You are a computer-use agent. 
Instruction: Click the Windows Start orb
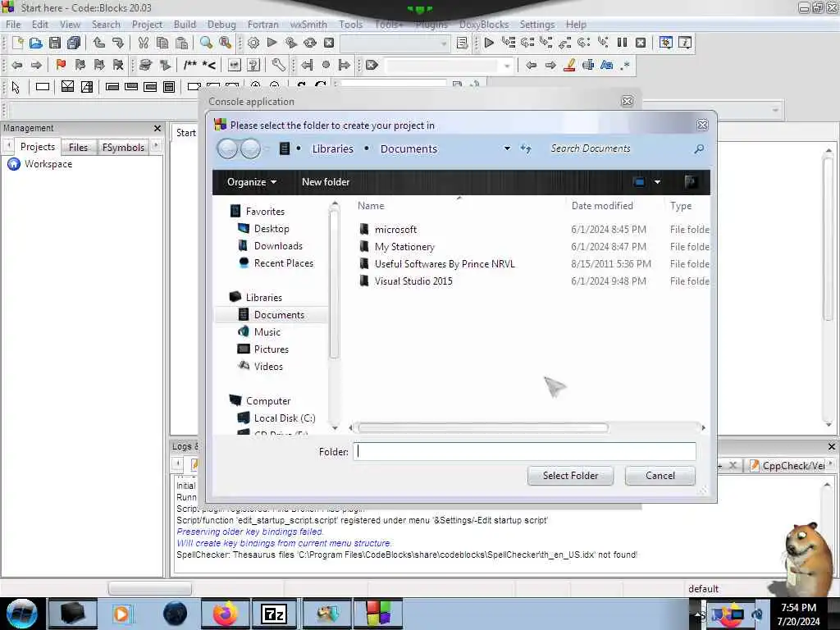(x=22, y=614)
